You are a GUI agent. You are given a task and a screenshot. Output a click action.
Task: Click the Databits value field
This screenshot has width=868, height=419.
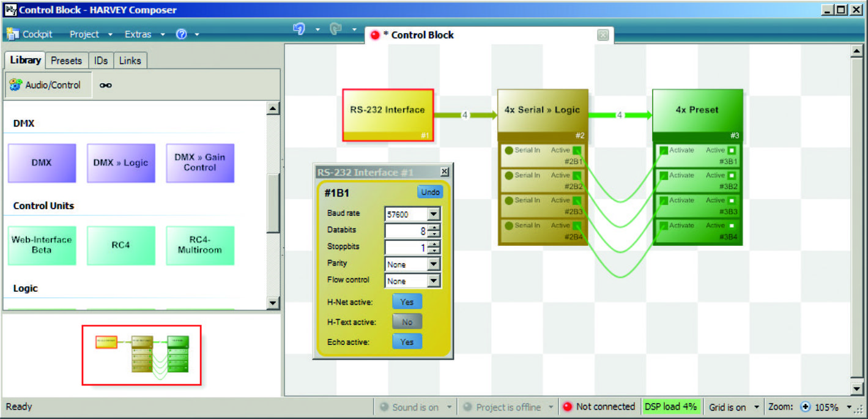point(406,231)
